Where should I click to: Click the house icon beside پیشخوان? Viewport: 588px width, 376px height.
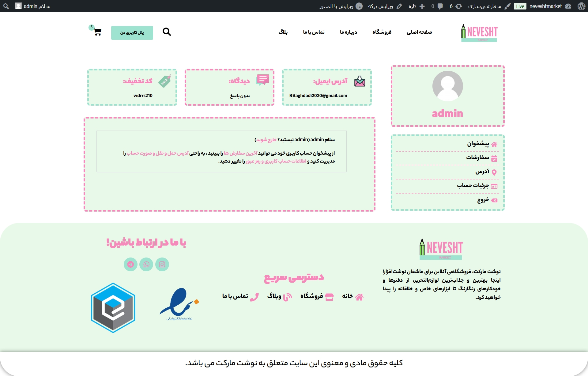[x=494, y=144]
